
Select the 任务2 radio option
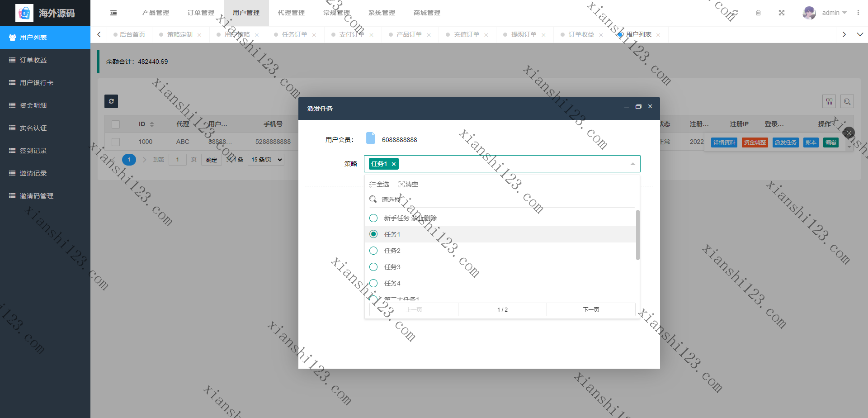click(373, 251)
